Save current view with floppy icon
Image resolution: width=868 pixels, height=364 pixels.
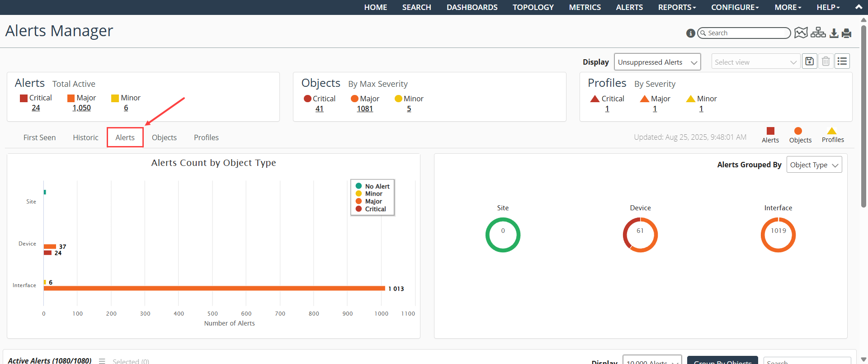point(809,61)
